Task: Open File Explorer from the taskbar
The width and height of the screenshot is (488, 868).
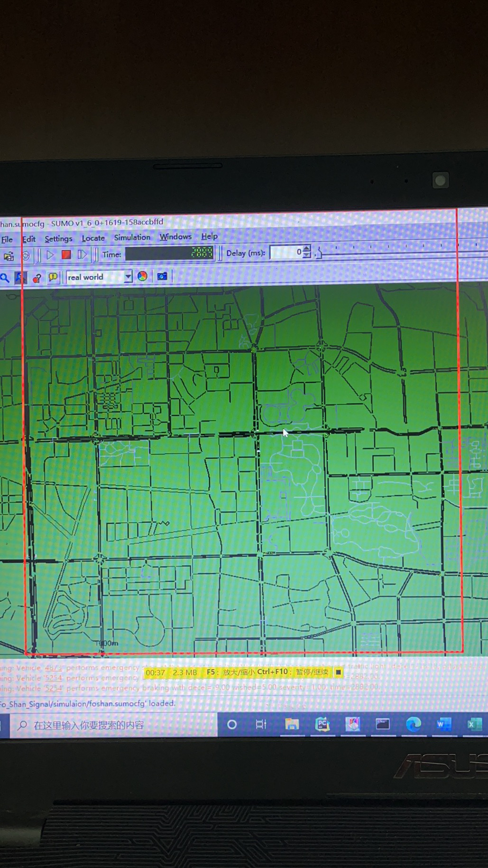Action: 292,724
